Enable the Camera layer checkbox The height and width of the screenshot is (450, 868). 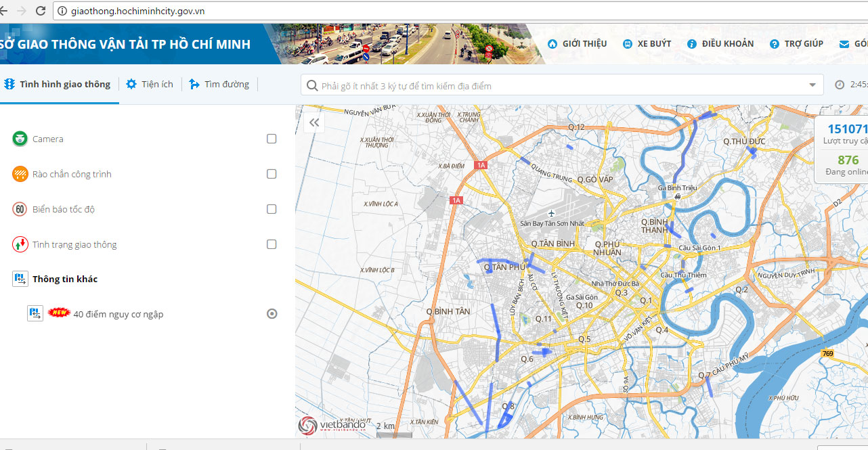coord(272,139)
